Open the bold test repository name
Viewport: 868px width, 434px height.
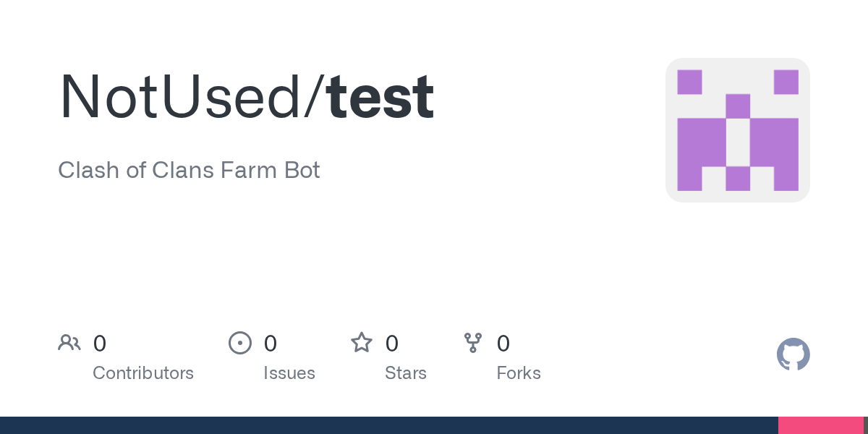pyautogui.click(x=381, y=95)
